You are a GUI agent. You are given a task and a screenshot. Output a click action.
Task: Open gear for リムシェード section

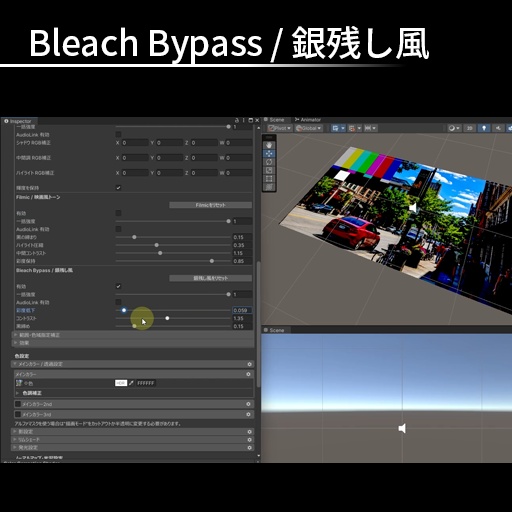point(249,440)
